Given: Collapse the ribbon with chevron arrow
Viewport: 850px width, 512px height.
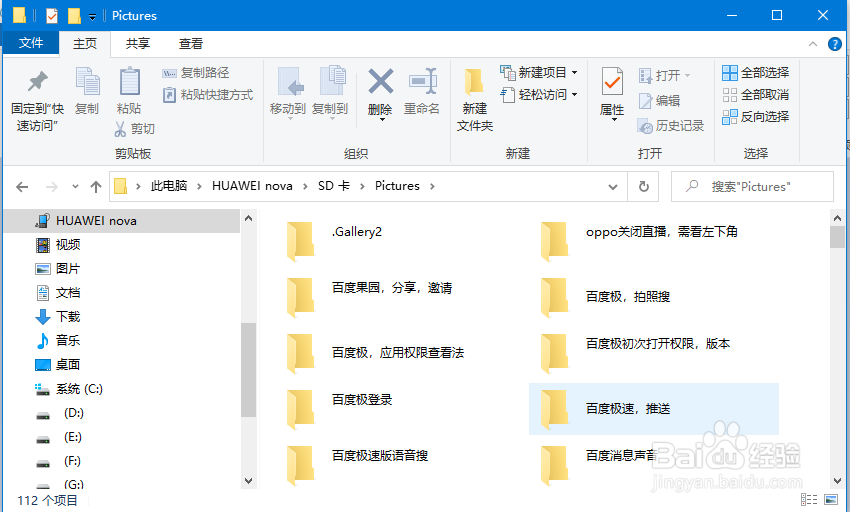Looking at the screenshot, I should (813, 44).
